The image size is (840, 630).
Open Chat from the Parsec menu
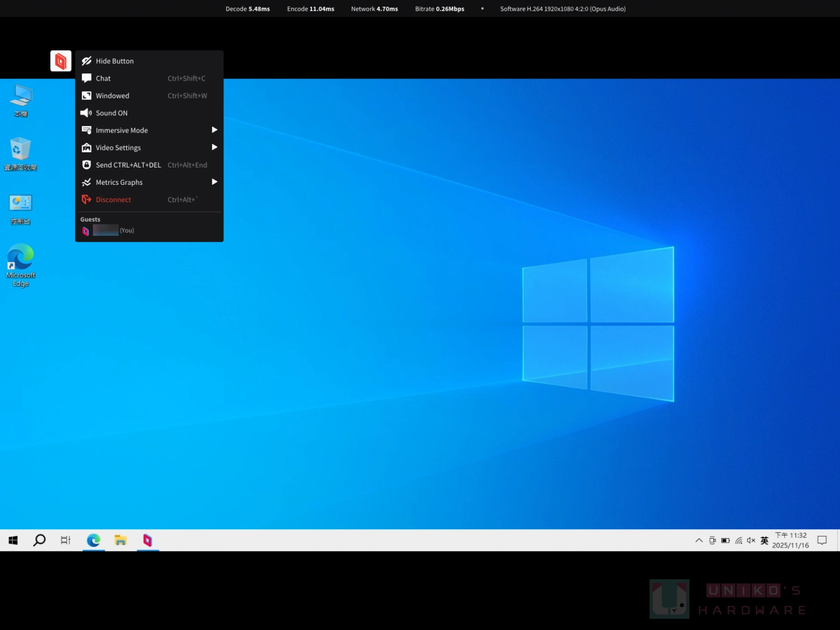(x=103, y=78)
